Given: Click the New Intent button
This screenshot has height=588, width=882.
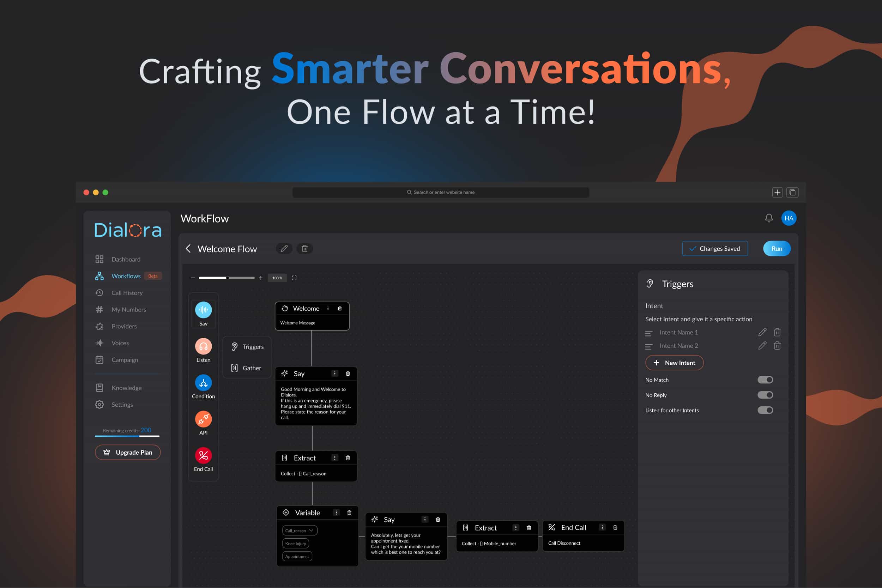Looking at the screenshot, I should pyautogui.click(x=674, y=363).
